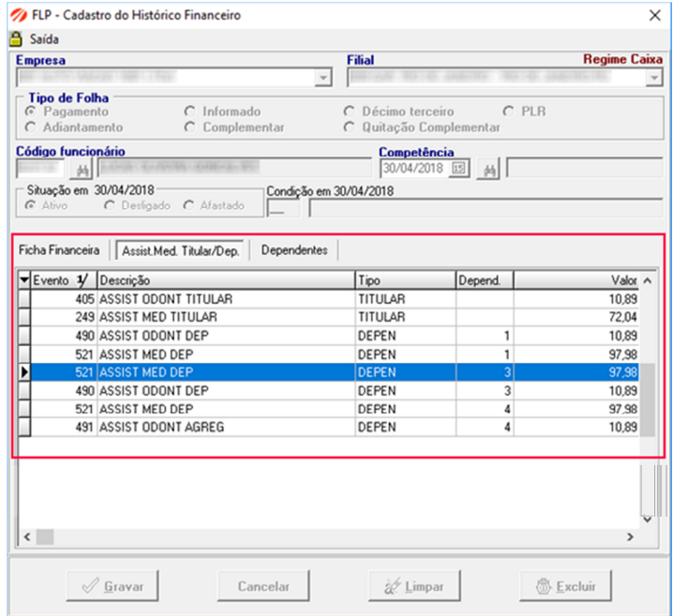
Task: Click the event code 249 cell
Action: click(x=64, y=317)
